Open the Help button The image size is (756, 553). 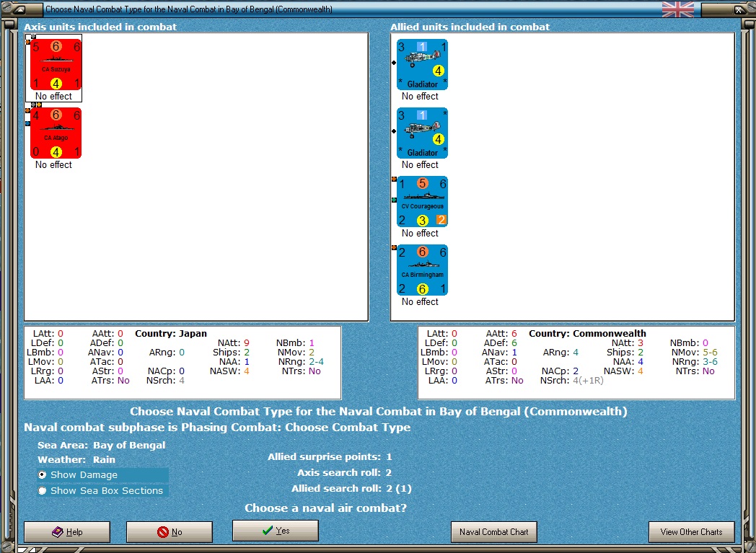pos(67,532)
